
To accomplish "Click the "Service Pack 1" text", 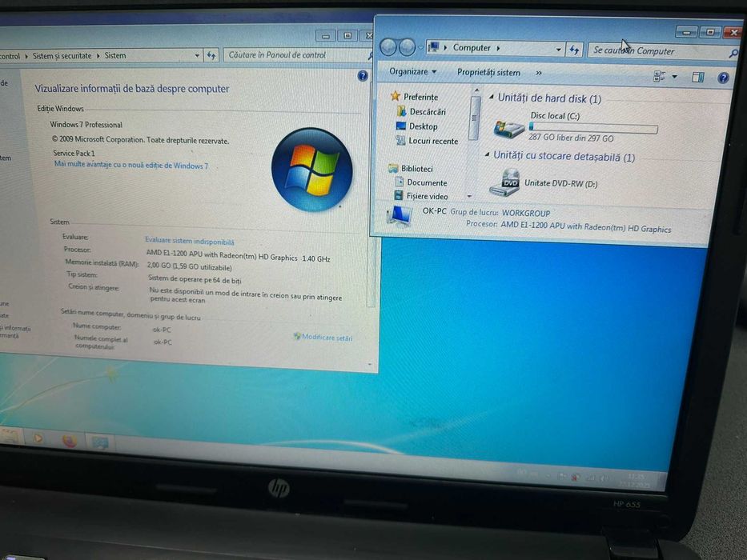I will coord(74,153).
